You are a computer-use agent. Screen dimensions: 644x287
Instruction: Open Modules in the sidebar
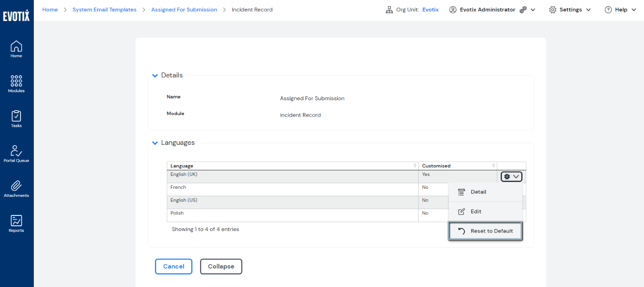17,84
